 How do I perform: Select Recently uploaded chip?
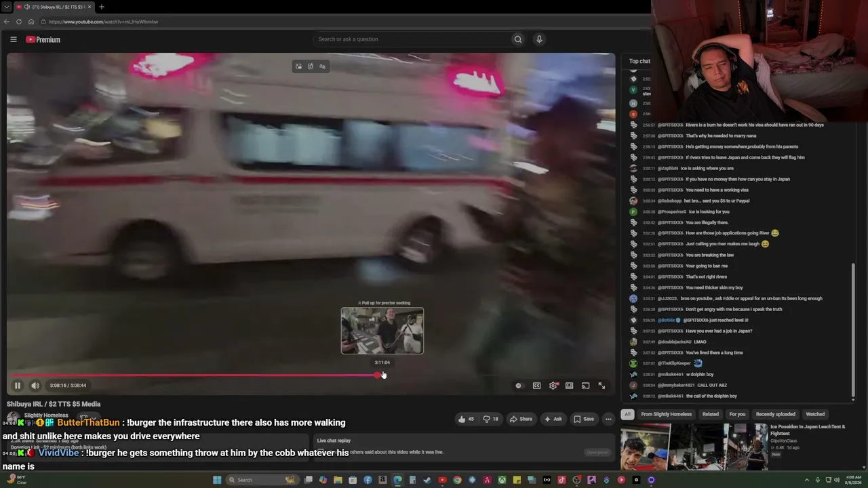pyautogui.click(x=776, y=414)
